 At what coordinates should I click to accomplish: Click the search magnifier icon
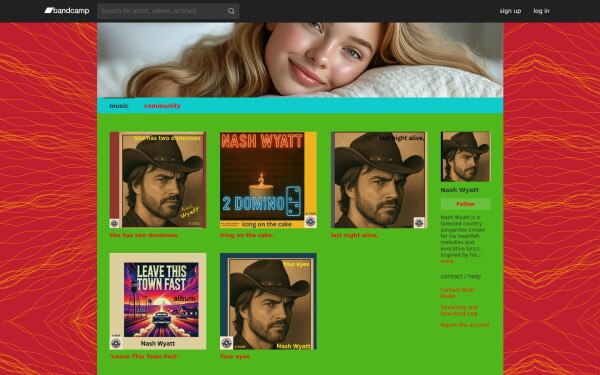tap(231, 11)
